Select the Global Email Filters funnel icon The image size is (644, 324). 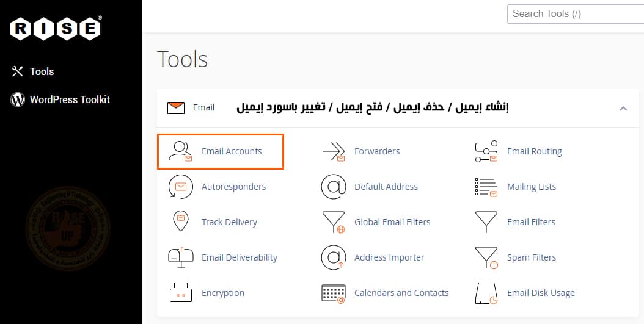click(333, 222)
